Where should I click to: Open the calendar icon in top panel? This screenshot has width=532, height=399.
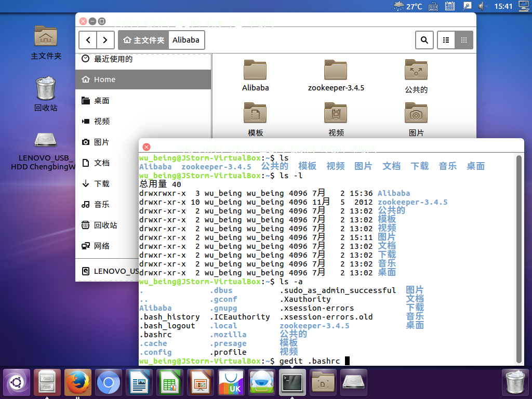pos(450,6)
